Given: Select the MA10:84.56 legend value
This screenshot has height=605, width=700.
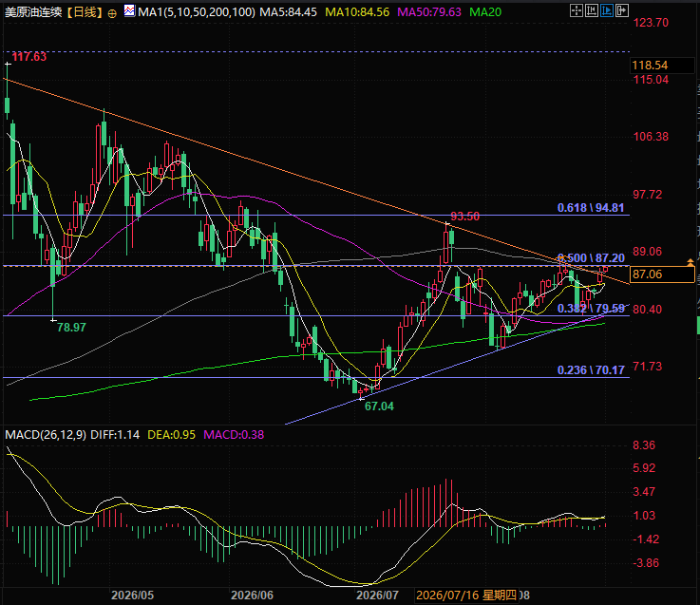Looking at the screenshot, I should pyautogui.click(x=357, y=12).
